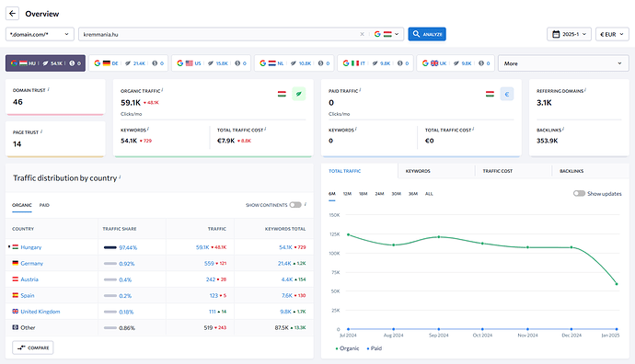Open Page Trust info icon

(x=41, y=131)
